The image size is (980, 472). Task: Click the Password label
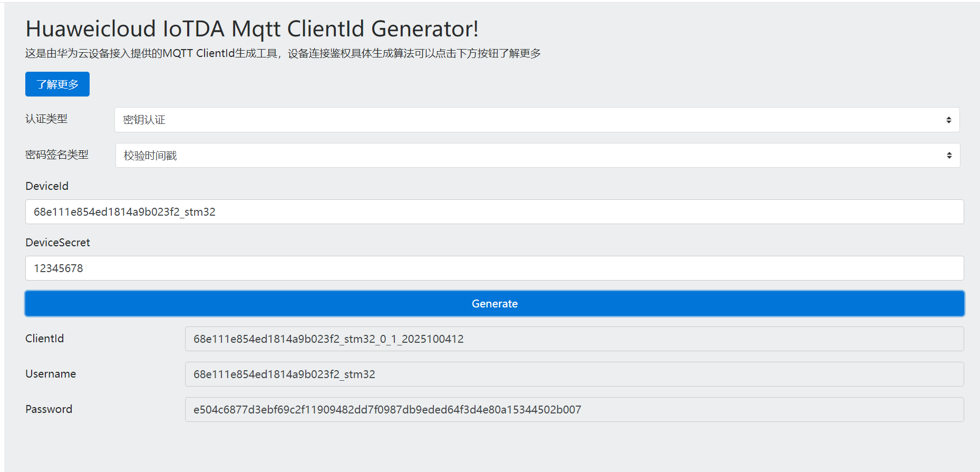(x=48, y=409)
